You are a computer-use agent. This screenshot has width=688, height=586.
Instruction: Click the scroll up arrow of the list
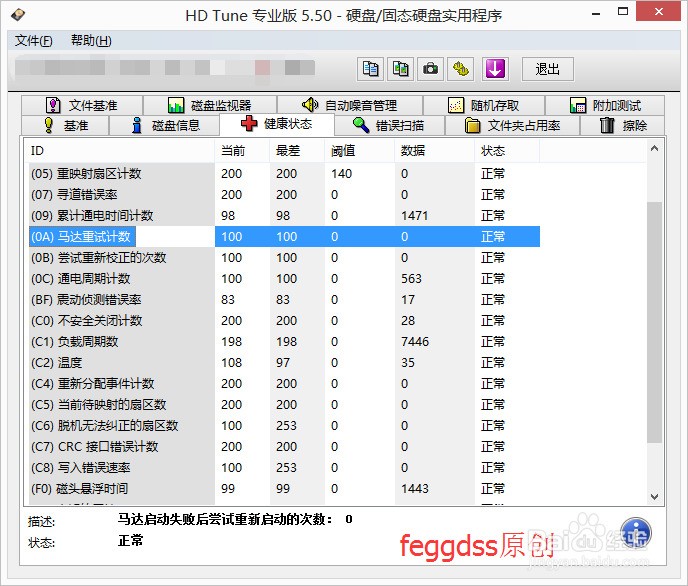(654, 149)
